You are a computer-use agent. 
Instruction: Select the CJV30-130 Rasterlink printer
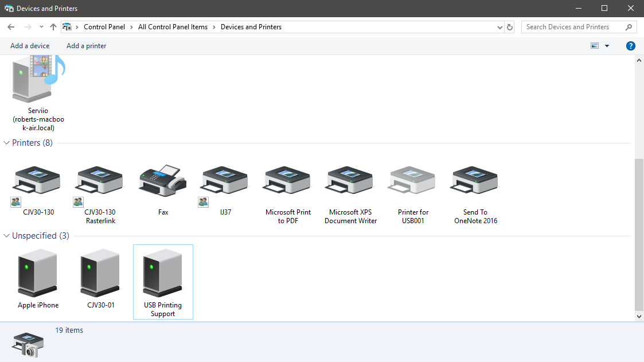pyautogui.click(x=100, y=194)
